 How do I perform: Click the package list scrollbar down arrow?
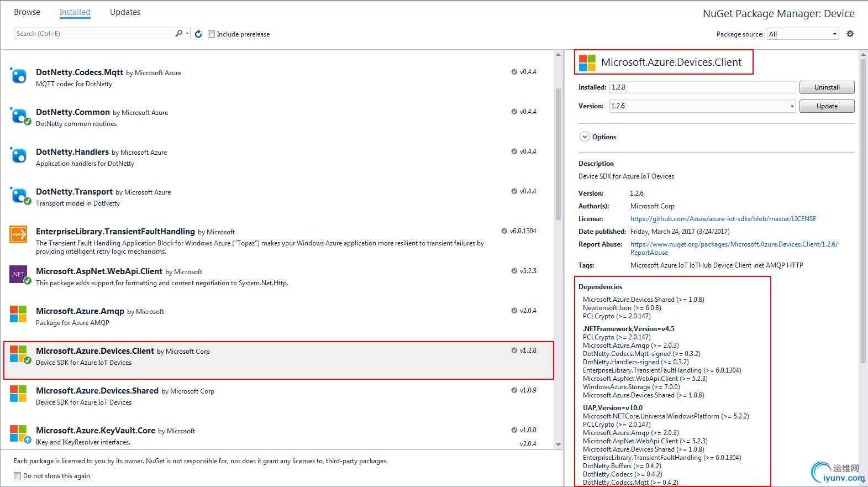click(x=558, y=444)
